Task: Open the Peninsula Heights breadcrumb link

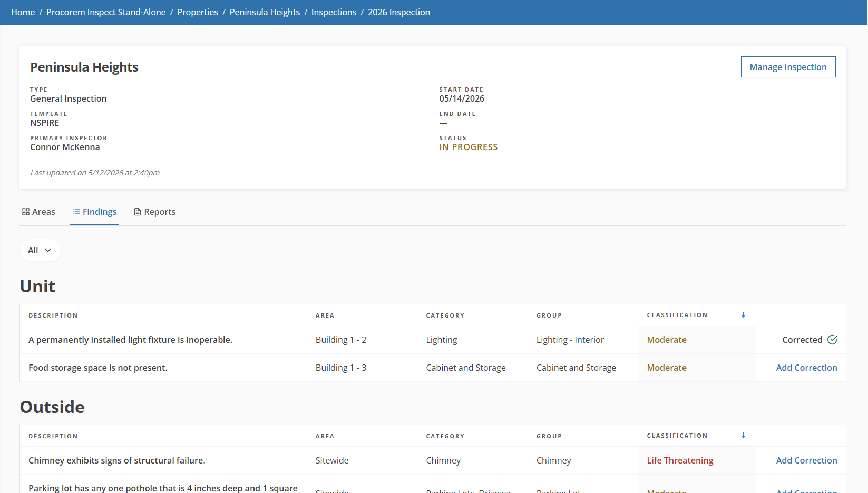Action: pyautogui.click(x=265, y=12)
